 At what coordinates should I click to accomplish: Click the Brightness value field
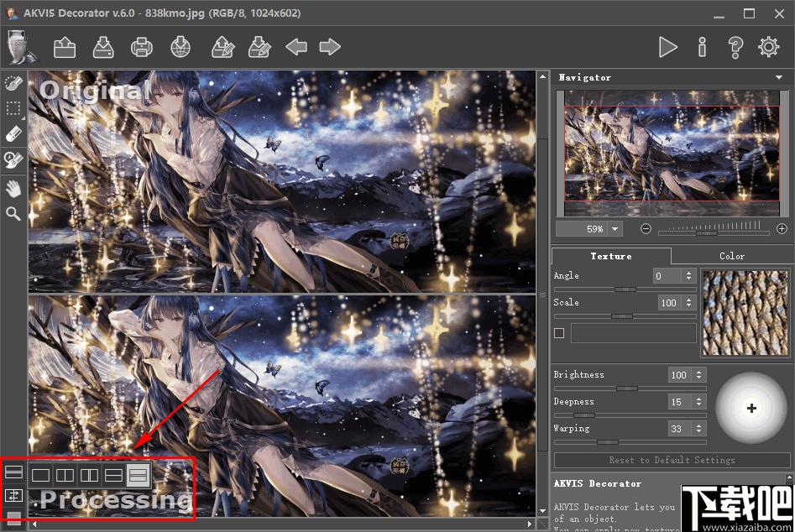(x=679, y=375)
